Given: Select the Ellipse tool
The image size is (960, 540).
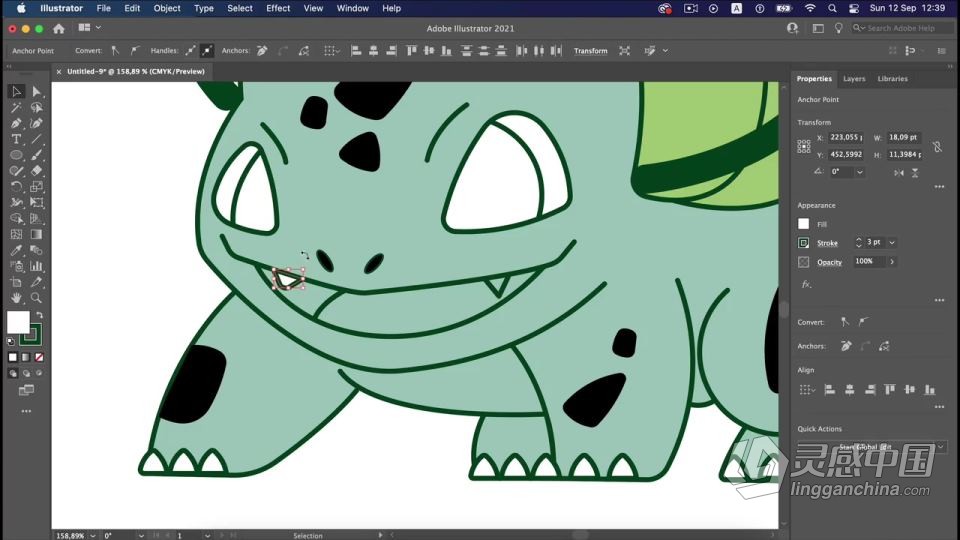Looking at the screenshot, I should [17, 156].
